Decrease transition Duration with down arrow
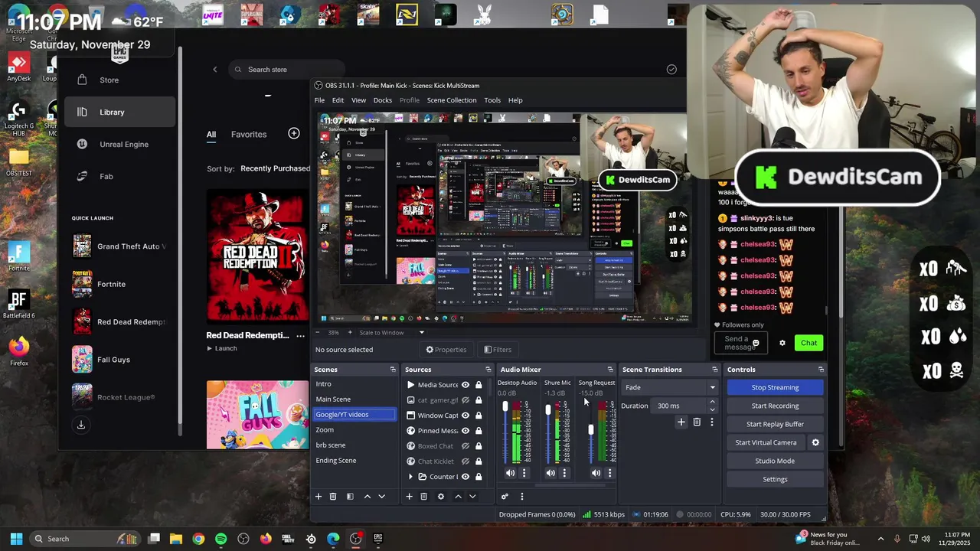Screen dimensions: 980x551 tap(712, 409)
